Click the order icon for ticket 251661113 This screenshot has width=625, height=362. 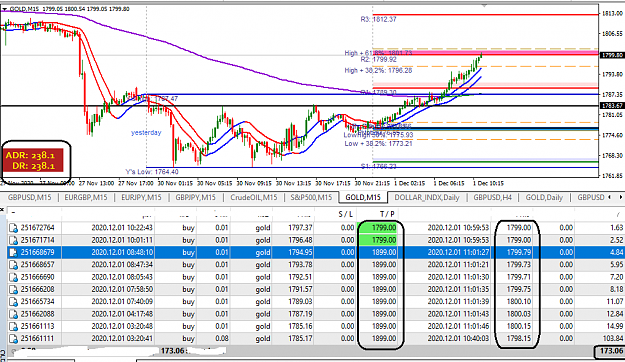tap(13, 327)
